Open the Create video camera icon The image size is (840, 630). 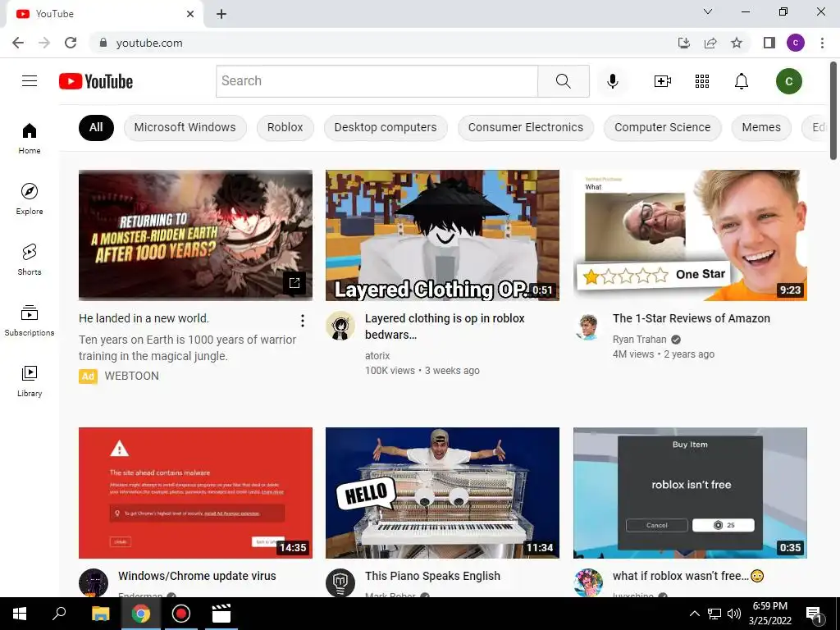point(662,81)
